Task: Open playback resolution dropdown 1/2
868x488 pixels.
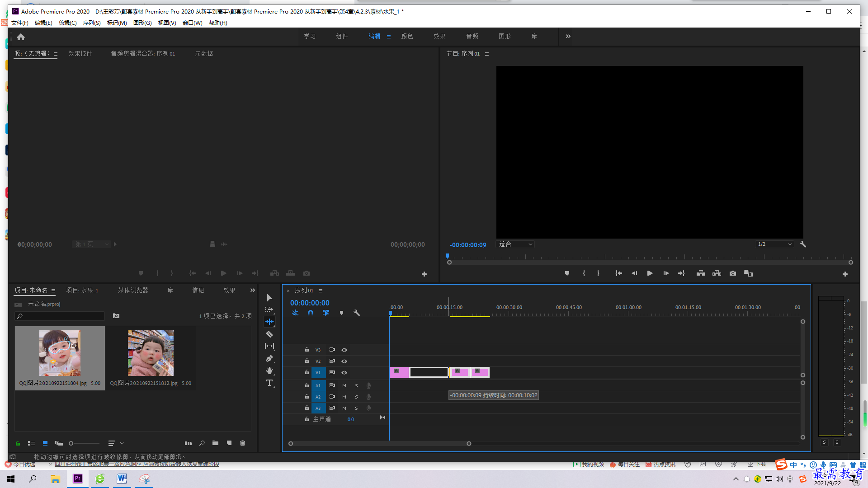Action: [x=774, y=244]
